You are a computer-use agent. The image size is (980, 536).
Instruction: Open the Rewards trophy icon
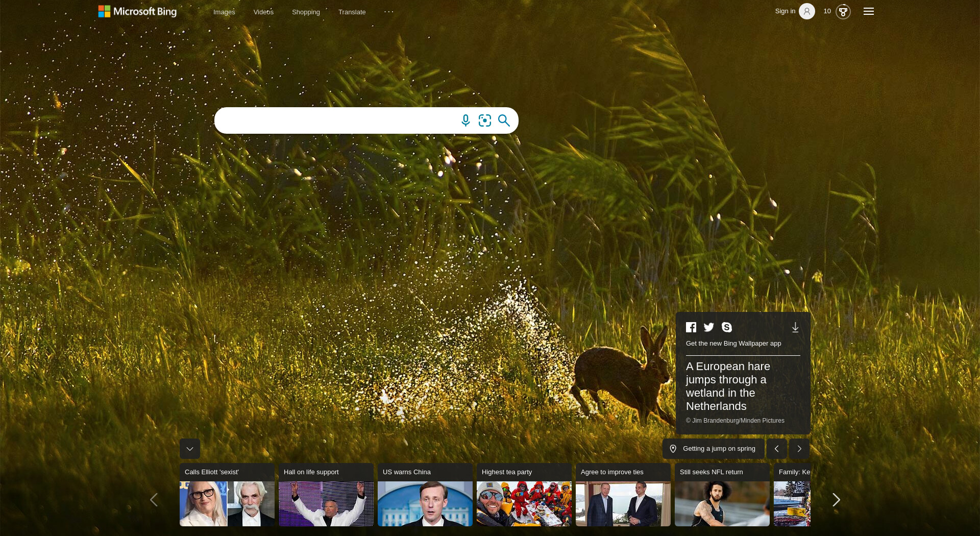click(x=843, y=11)
